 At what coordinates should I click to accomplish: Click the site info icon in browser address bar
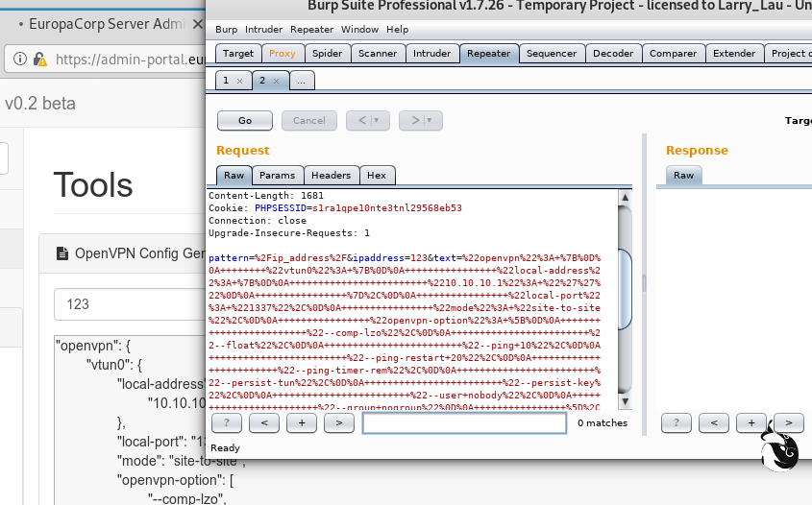click(x=20, y=60)
